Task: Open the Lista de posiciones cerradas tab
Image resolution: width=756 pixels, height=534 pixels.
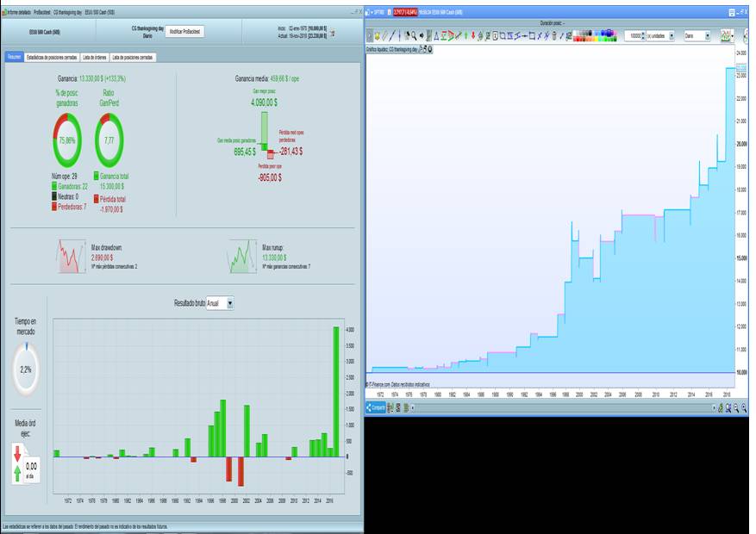Action: point(134,57)
